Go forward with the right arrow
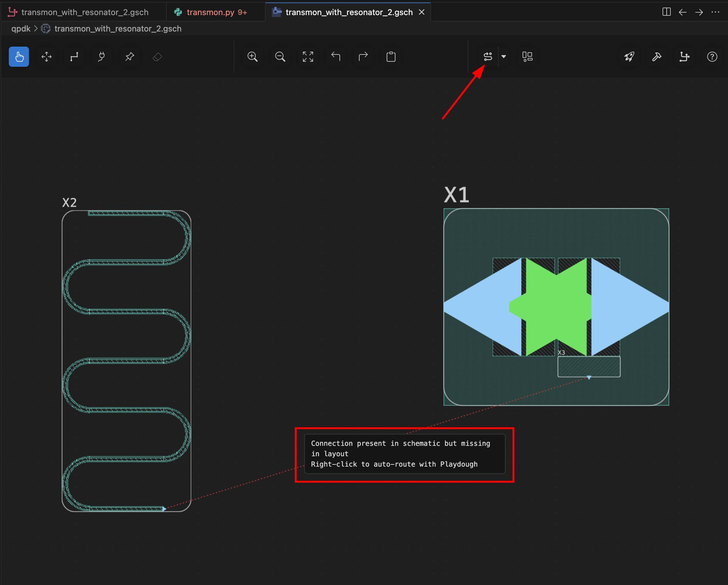This screenshot has width=728, height=585. (x=699, y=12)
